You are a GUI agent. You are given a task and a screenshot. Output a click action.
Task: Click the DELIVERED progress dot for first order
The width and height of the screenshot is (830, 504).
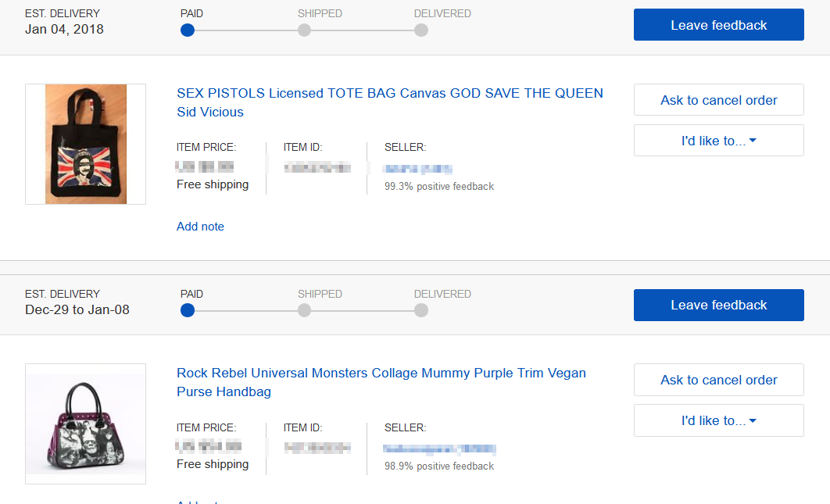(421, 30)
